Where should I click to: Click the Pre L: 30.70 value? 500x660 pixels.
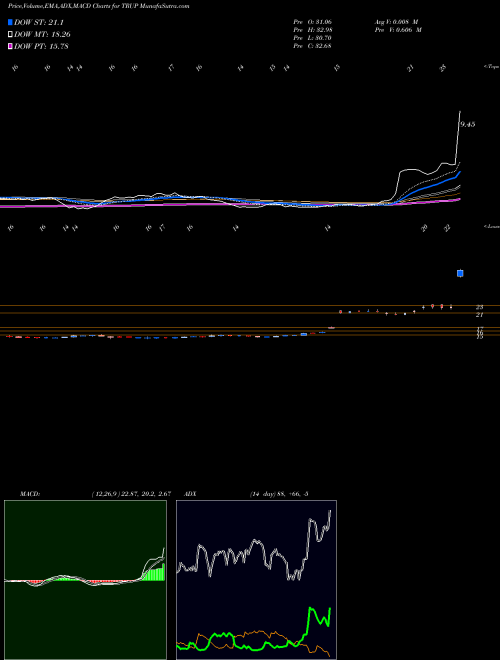pyautogui.click(x=312, y=38)
